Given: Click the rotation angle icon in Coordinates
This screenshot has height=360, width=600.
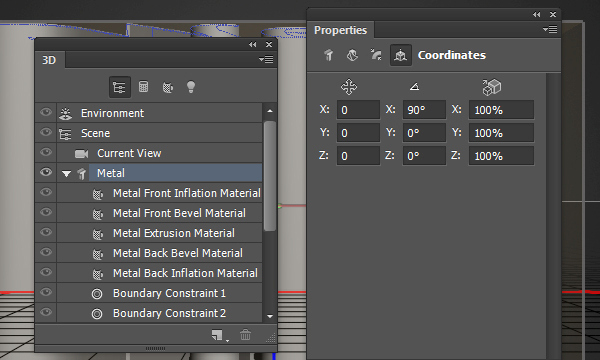Looking at the screenshot, I should (x=414, y=87).
